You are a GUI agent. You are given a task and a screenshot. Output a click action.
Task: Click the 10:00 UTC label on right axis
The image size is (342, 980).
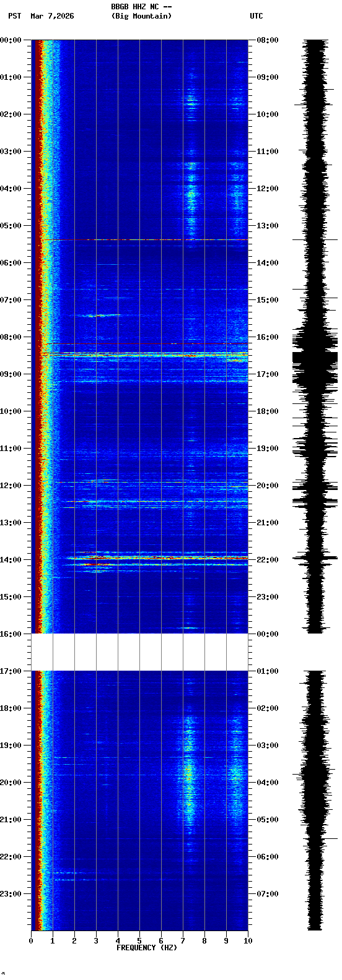(268, 114)
